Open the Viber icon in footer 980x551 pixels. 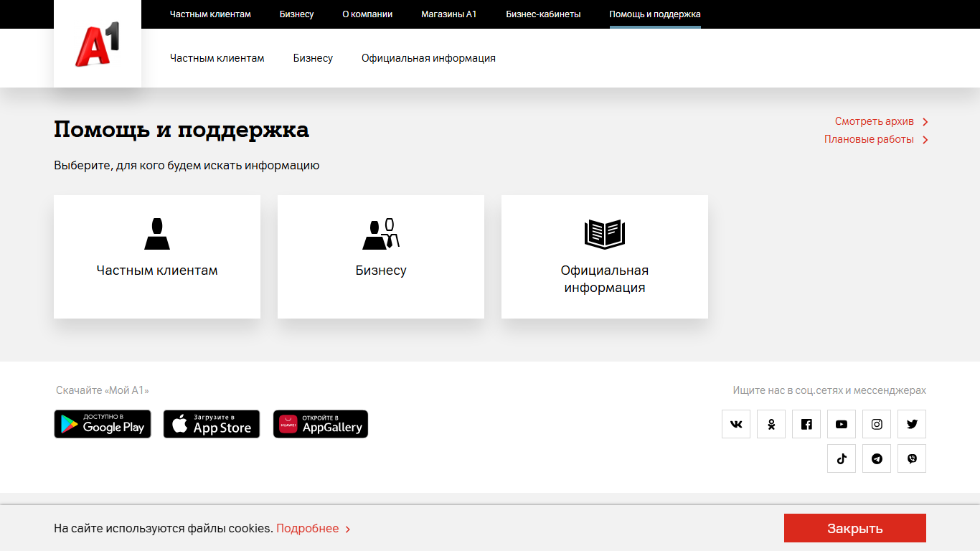tap(912, 458)
